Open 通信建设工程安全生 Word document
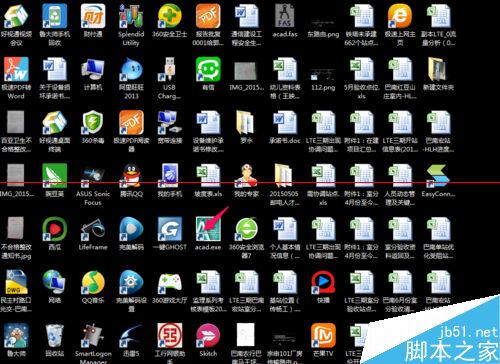The image size is (500, 364). coord(246,16)
